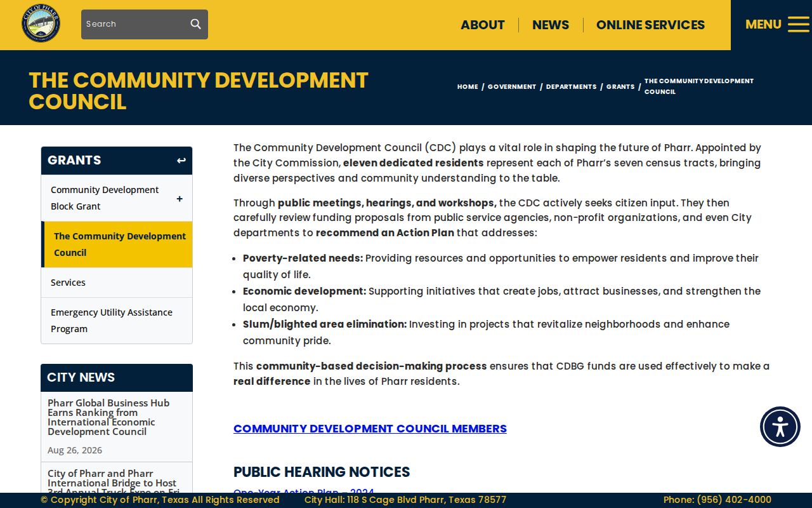The width and height of the screenshot is (812, 508).
Task: Open Emergency Utility Assistance Program link
Action: 112,321
